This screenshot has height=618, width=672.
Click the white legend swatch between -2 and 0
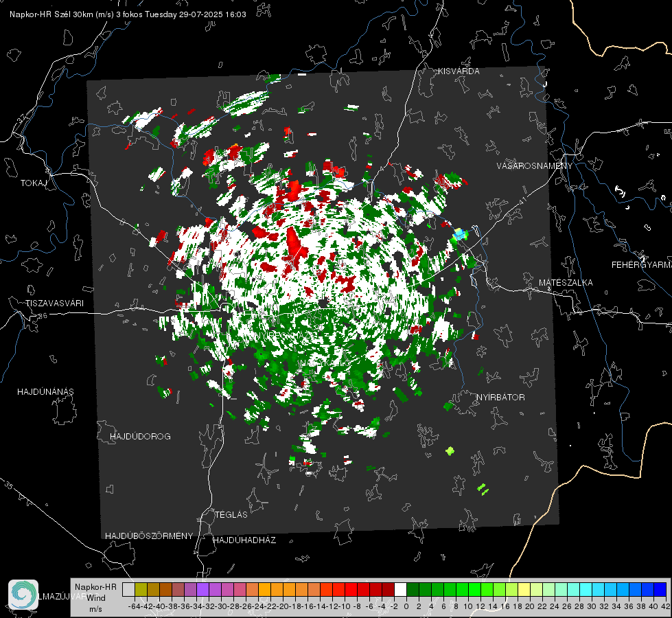pos(400,589)
